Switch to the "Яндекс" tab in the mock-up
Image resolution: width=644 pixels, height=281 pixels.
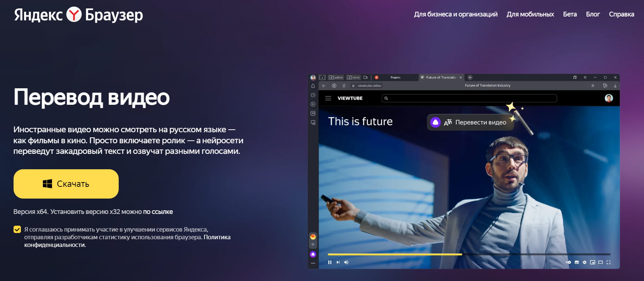pyautogui.click(x=395, y=77)
